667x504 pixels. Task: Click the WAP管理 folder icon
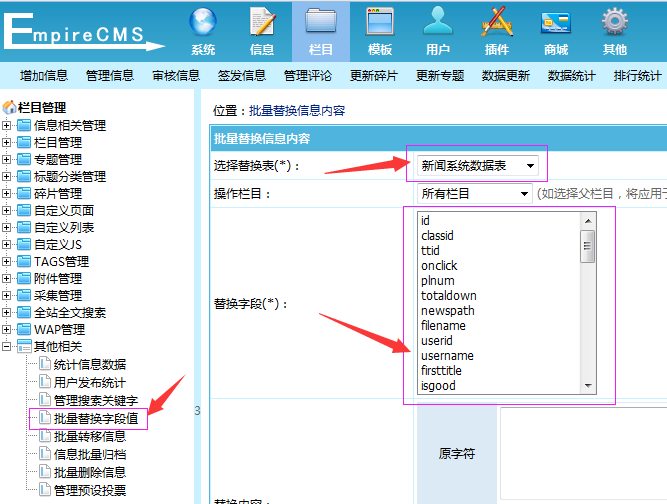[24, 329]
